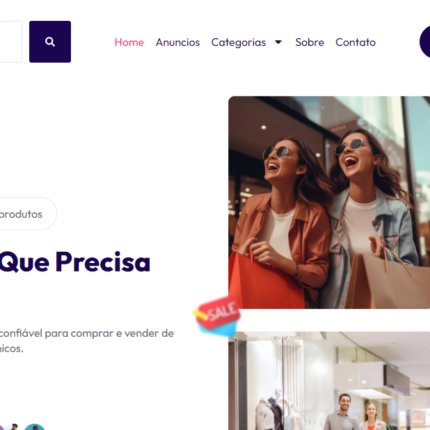The image size is (430, 430).
Task: Focus the search input field
Action: click(x=11, y=42)
